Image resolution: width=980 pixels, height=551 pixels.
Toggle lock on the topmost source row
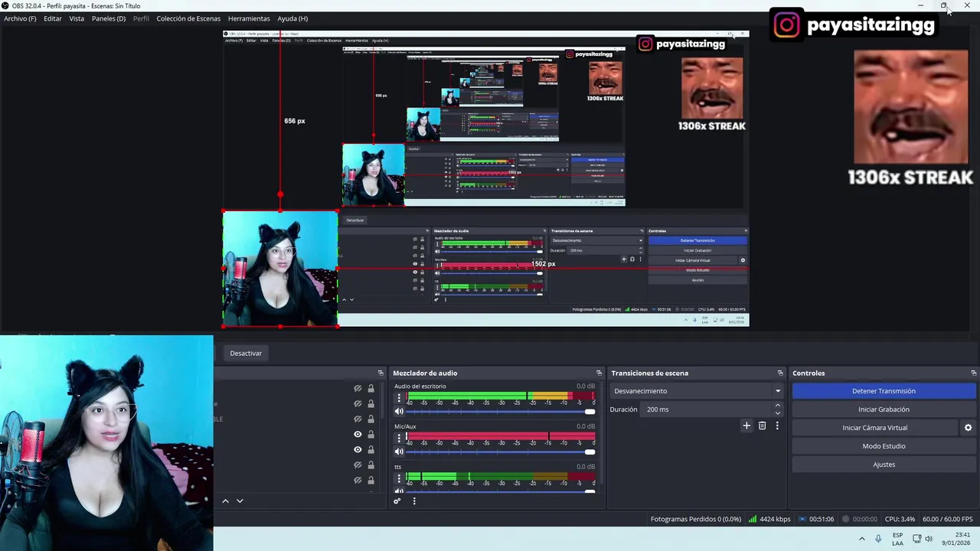pyautogui.click(x=371, y=389)
